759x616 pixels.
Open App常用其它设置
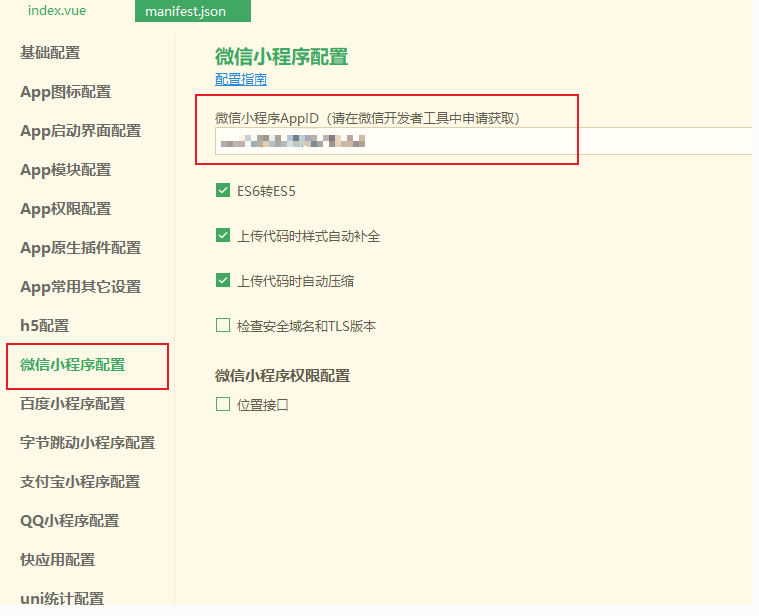80,287
